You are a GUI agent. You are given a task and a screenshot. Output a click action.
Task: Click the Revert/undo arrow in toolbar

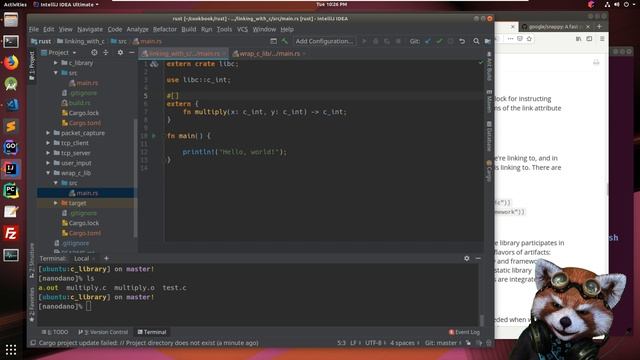click(462, 41)
